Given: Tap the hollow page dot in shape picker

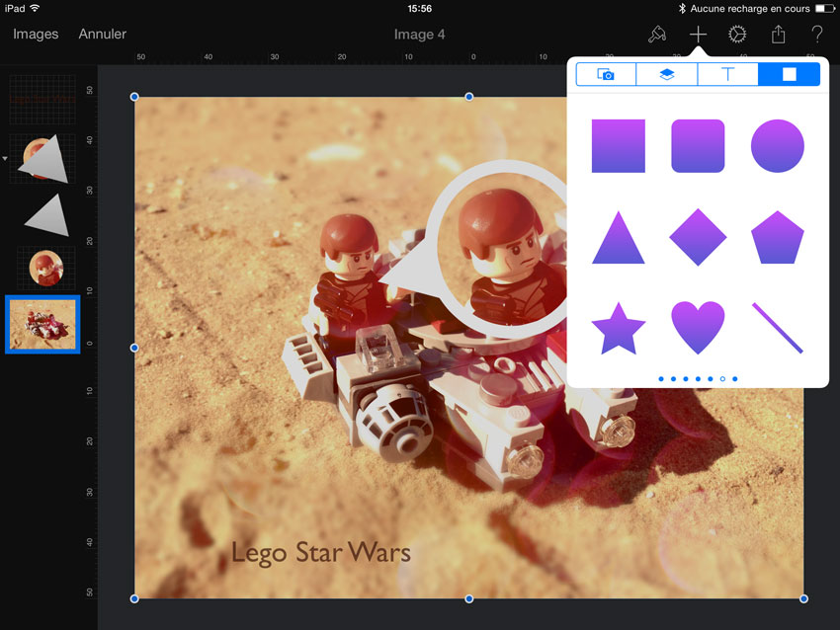Looking at the screenshot, I should (x=722, y=379).
